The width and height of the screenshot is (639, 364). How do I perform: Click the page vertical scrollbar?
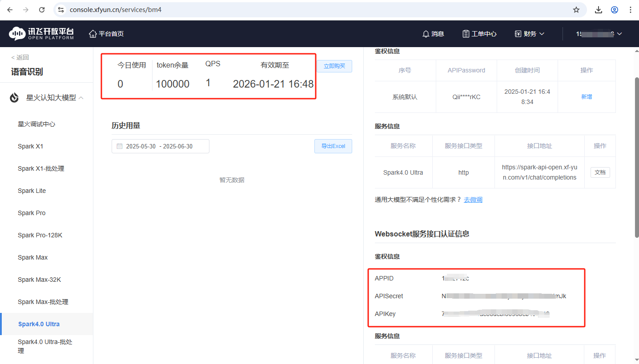click(x=636, y=157)
